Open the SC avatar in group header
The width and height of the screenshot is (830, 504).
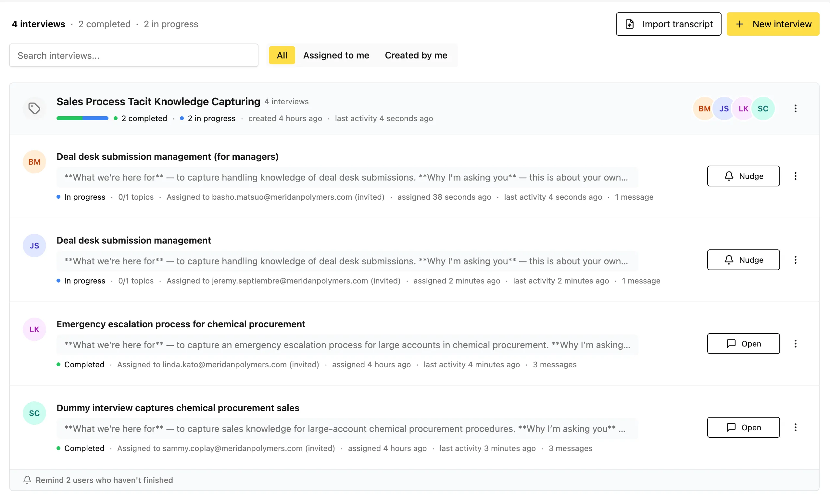click(x=763, y=108)
